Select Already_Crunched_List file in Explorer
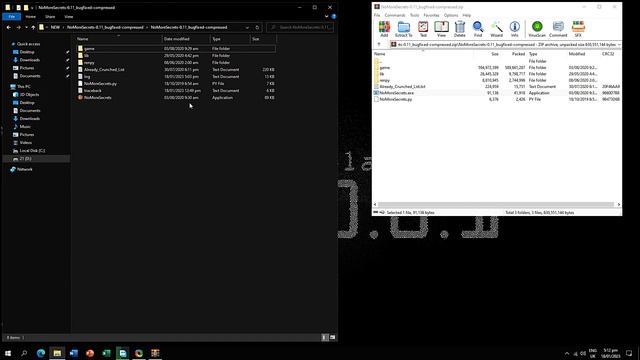Screen dimensions: 640x360 [x=104, y=69]
